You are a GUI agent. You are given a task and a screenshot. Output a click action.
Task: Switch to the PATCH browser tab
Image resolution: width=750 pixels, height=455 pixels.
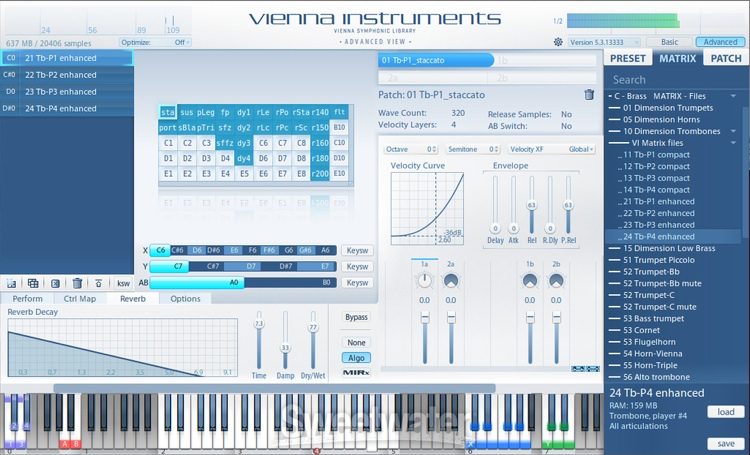pos(726,58)
